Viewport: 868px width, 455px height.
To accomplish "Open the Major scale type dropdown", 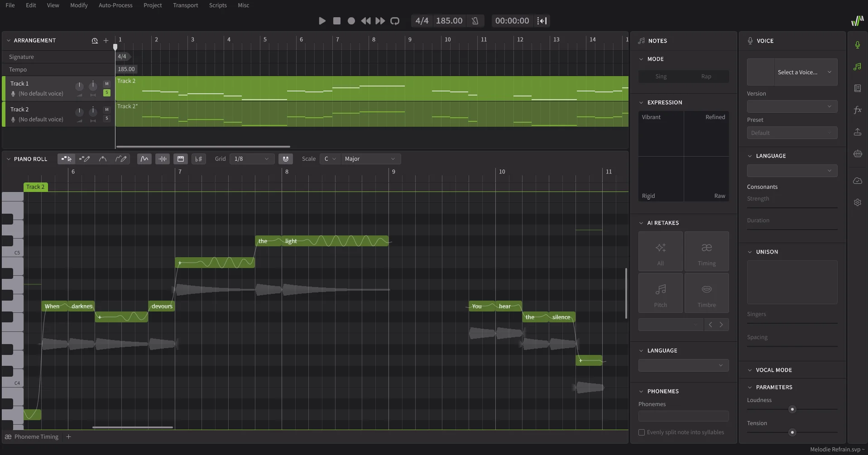I will click(370, 159).
